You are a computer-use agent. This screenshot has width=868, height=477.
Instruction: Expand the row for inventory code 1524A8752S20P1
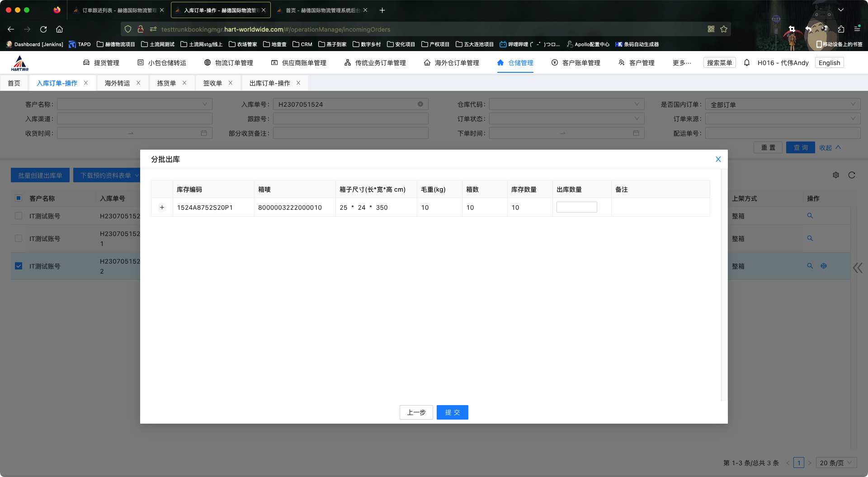pos(162,208)
